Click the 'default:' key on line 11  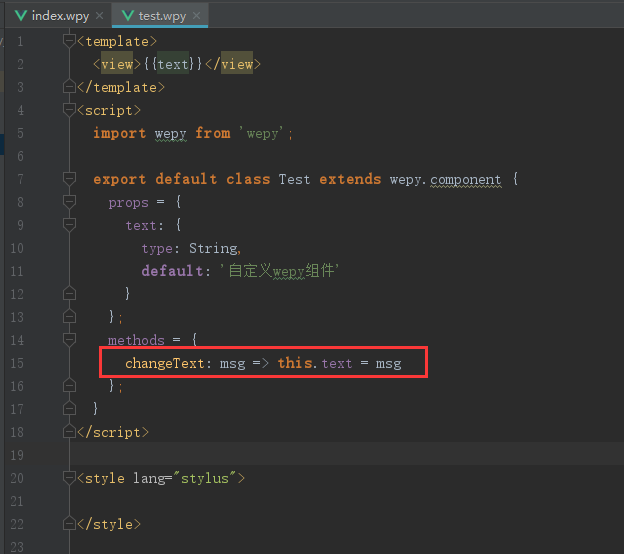point(176,271)
